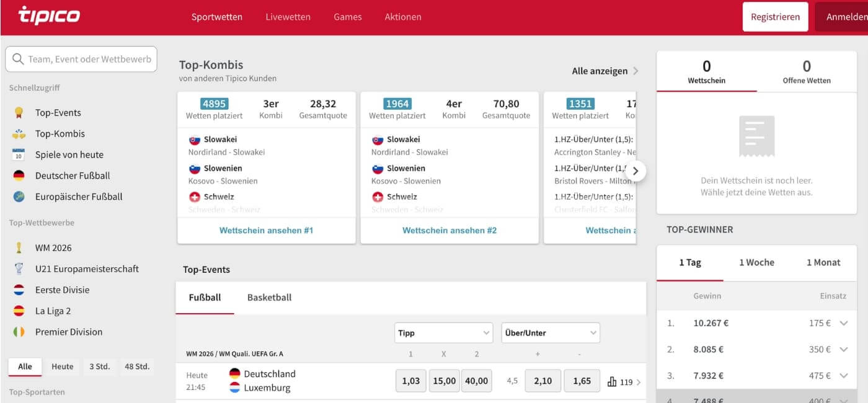Click the globe icon for Europäischer Fußball
868x403 pixels.
19,197
